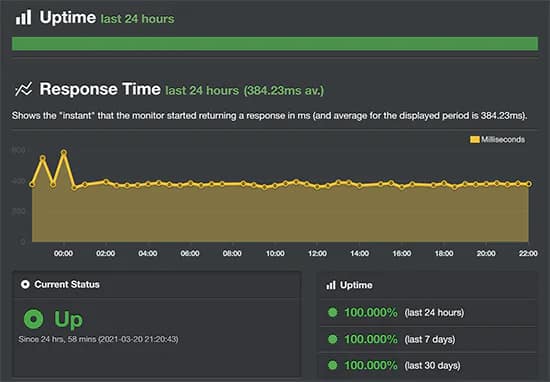
Task: Click green dot for last 30 days uptime
Action: tap(333, 365)
